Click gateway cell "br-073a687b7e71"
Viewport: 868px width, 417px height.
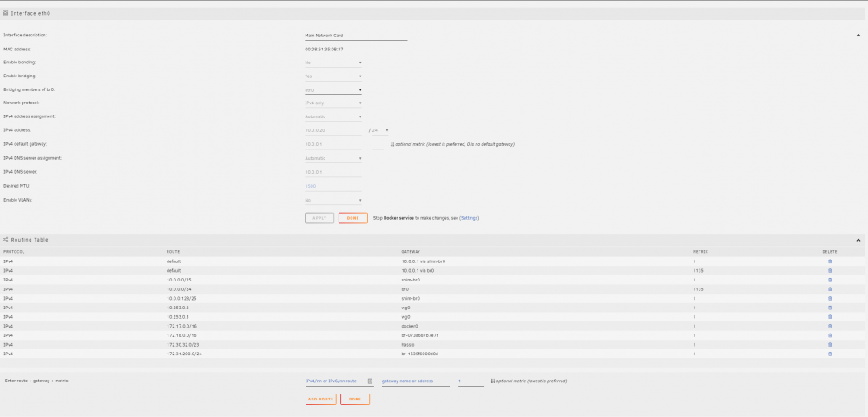pyautogui.click(x=420, y=335)
